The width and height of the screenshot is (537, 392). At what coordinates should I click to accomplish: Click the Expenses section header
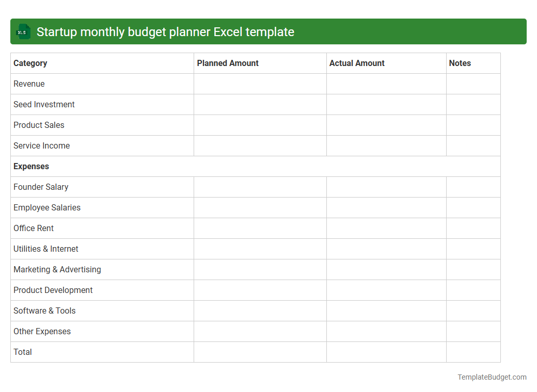tap(31, 166)
